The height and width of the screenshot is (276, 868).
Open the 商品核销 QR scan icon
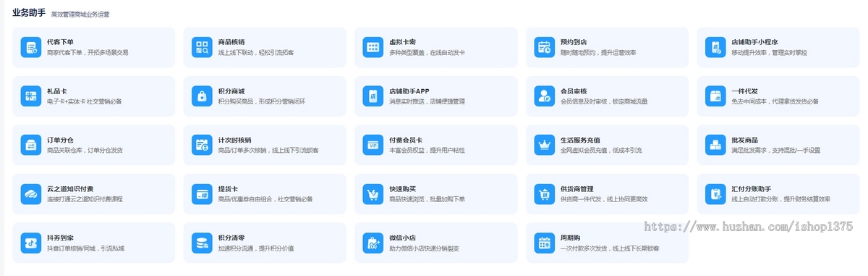[x=202, y=47]
